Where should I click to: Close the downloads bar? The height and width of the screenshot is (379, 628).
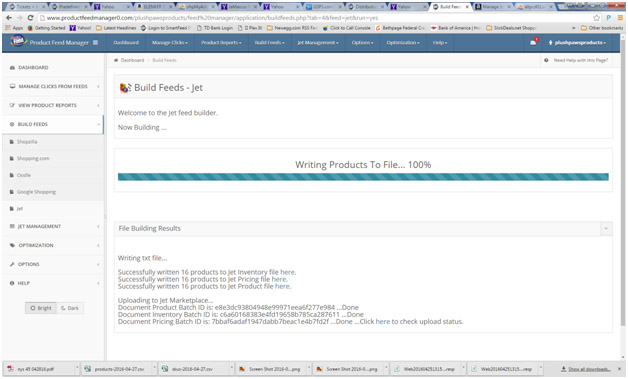(x=620, y=369)
